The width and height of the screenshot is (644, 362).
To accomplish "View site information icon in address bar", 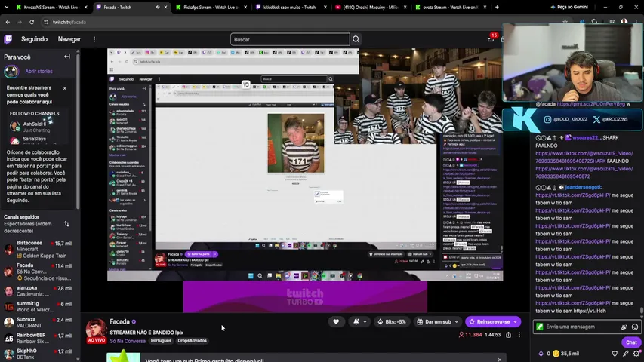I will point(46,22).
